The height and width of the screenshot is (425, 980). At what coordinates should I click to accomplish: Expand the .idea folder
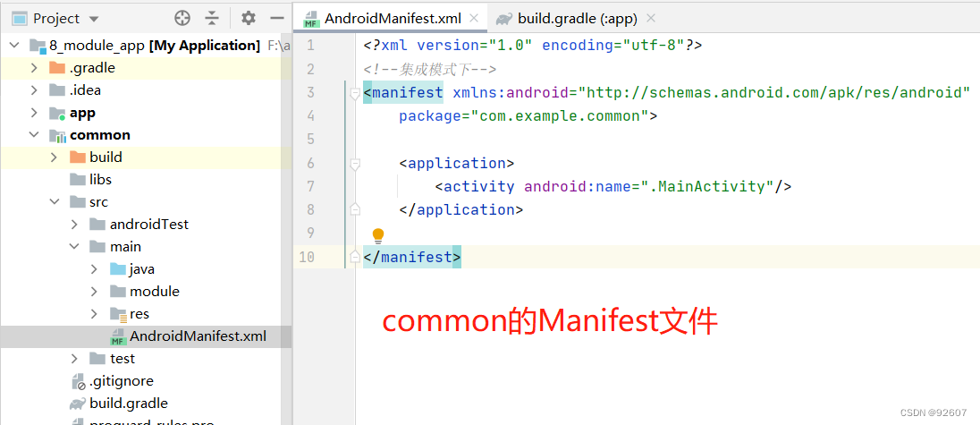coord(34,90)
